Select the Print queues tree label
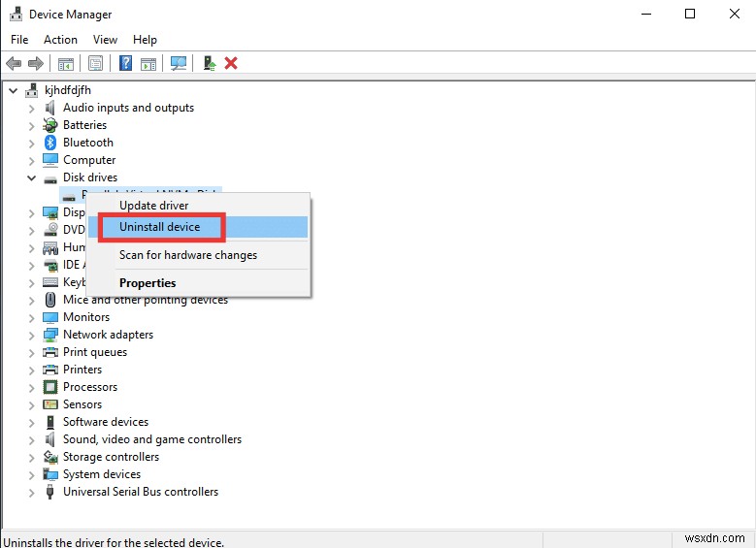Viewport: 756px width, 548px height. tap(95, 352)
